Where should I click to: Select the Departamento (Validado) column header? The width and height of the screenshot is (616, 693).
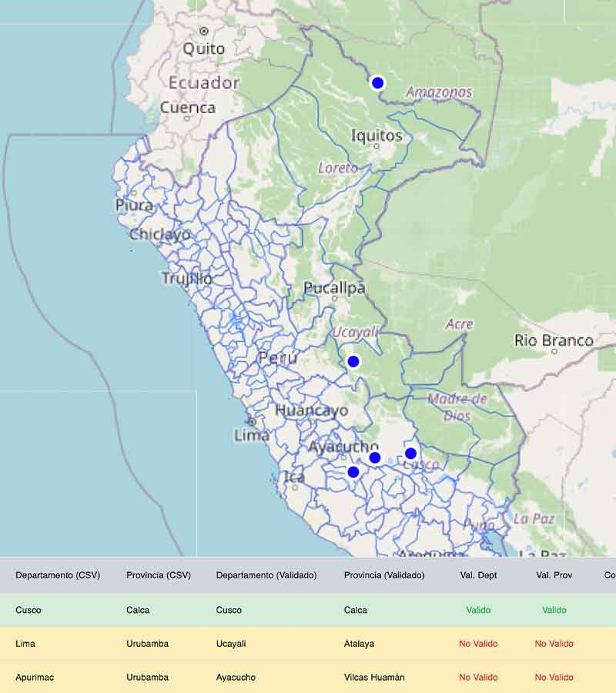click(x=266, y=575)
